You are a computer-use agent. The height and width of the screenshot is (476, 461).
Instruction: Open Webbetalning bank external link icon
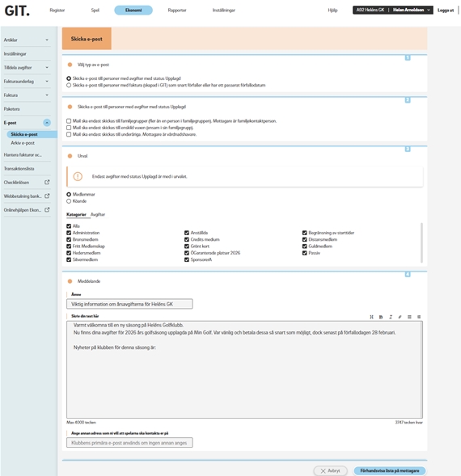tap(47, 196)
